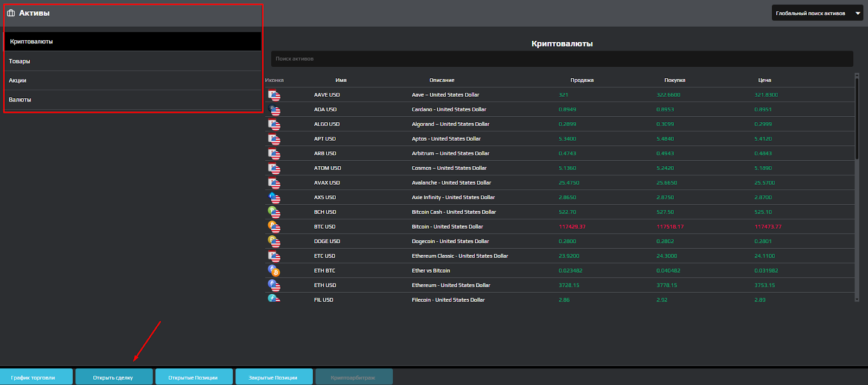Click the Bitcoin - United States Dollar description

447,227
